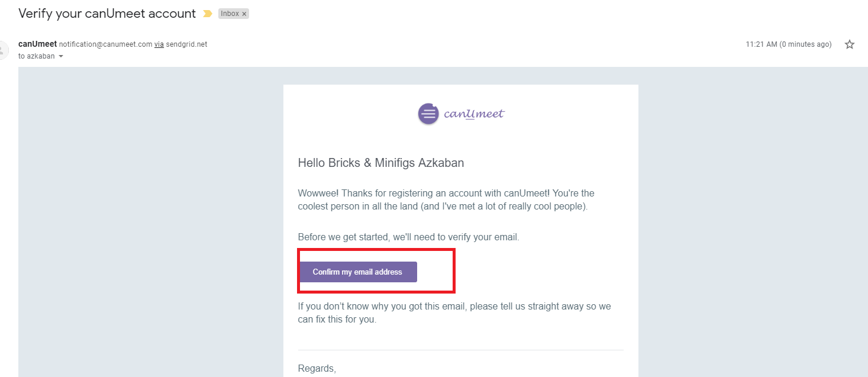Click the "Regards," closing line

point(317,369)
